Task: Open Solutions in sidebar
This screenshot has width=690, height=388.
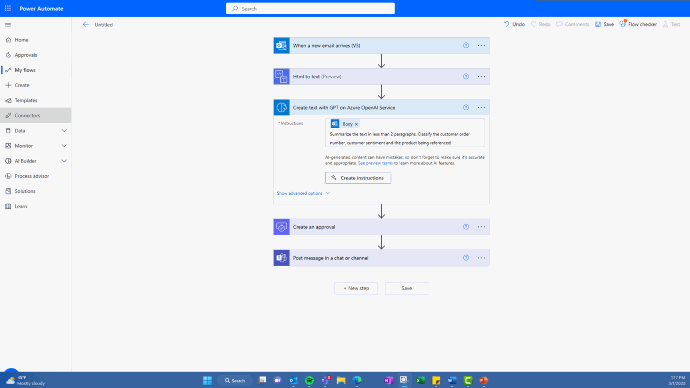Action: coord(36,191)
